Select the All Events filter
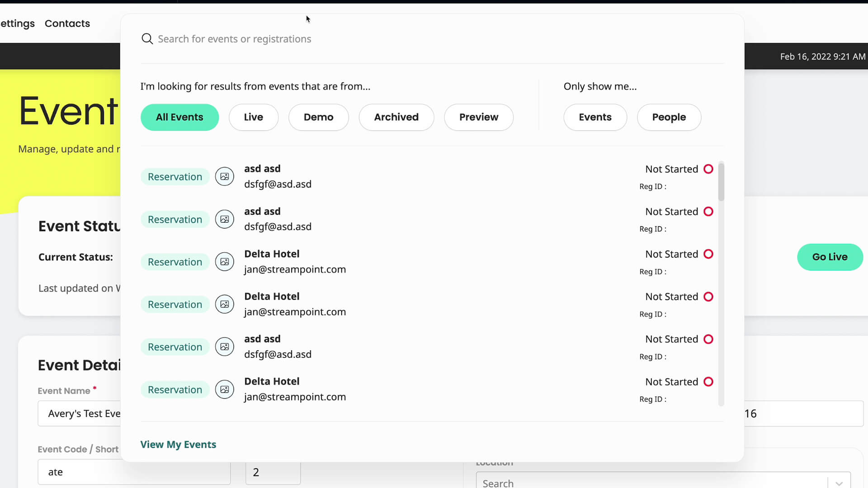The height and width of the screenshot is (488, 868). pos(179,117)
